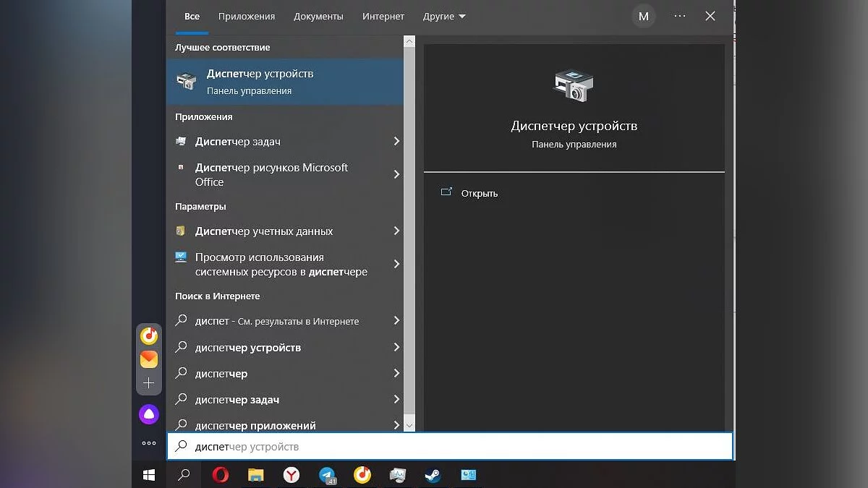Viewport: 868px width, 488px height.
Task: Click the Alice voice assistant purple icon
Action: tap(149, 414)
